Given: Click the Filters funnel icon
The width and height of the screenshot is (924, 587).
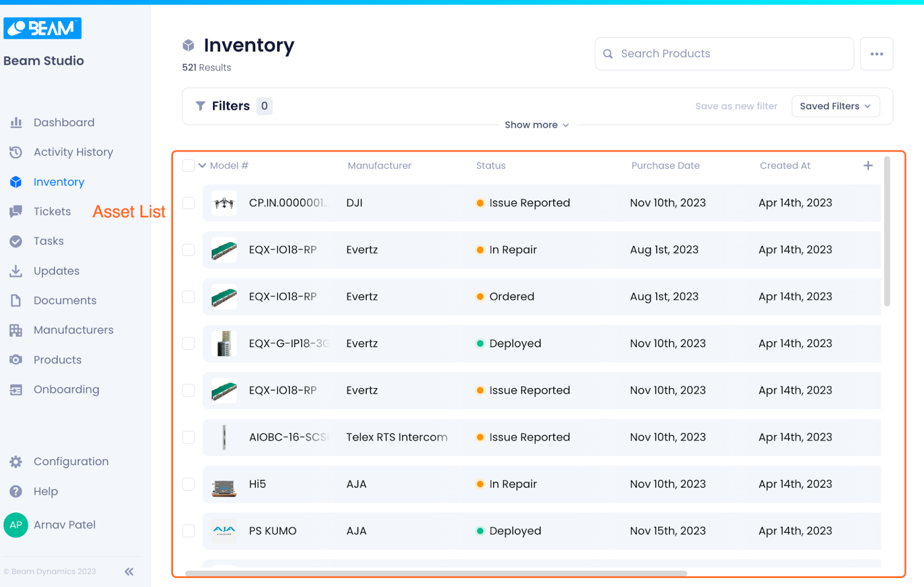Looking at the screenshot, I should [200, 106].
